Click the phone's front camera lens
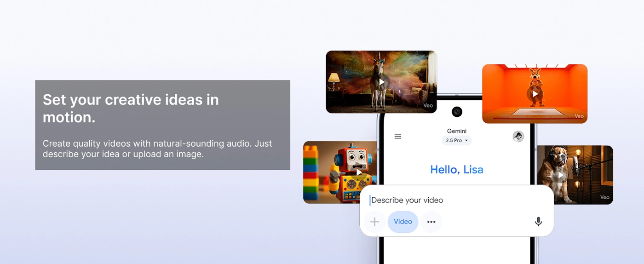The width and height of the screenshot is (644, 264). [x=457, y=112]
